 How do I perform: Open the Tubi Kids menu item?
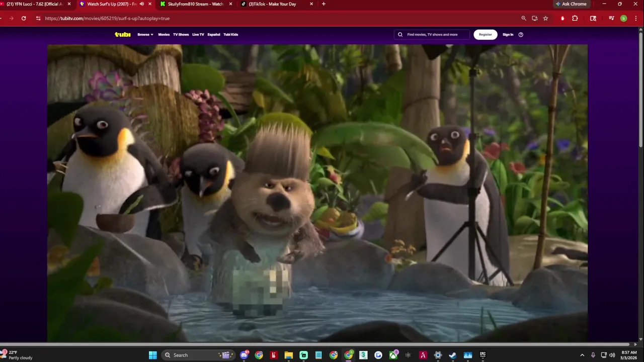pos(231,35)
